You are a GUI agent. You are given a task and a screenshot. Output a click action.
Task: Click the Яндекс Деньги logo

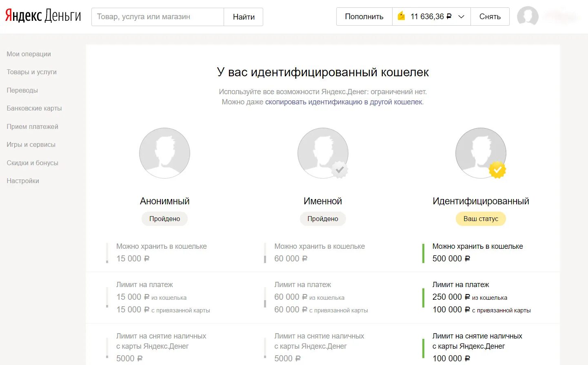[43, 16]
